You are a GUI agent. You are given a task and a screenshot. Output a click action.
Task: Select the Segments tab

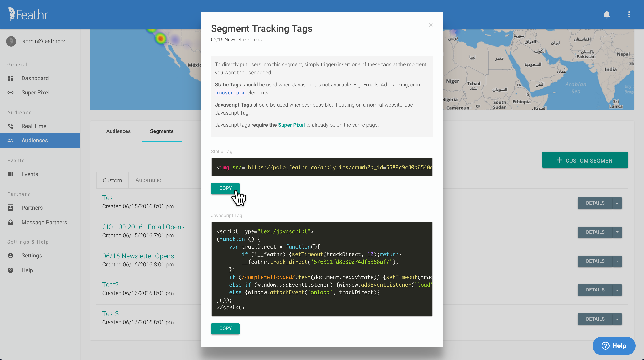[162, 131]
